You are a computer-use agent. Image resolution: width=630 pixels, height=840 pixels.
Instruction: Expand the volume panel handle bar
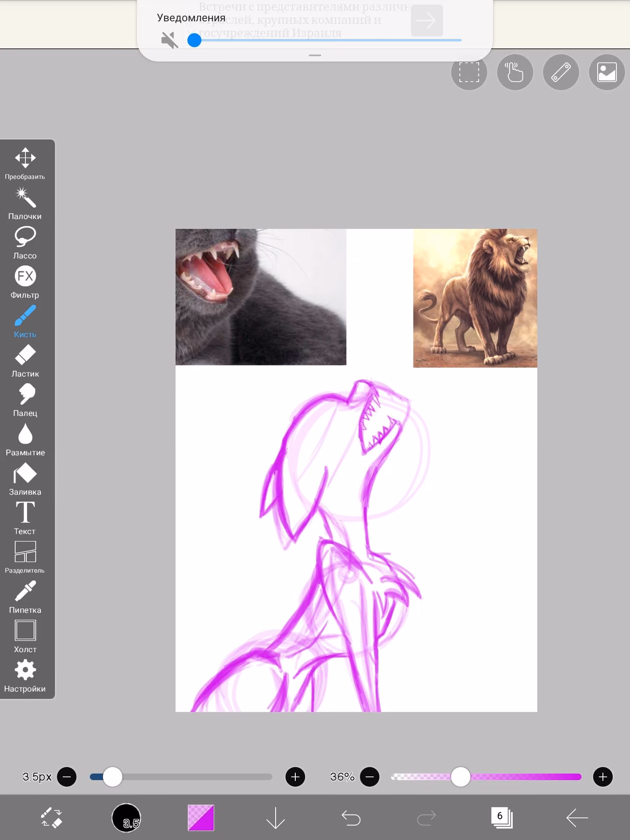[315, 55]
